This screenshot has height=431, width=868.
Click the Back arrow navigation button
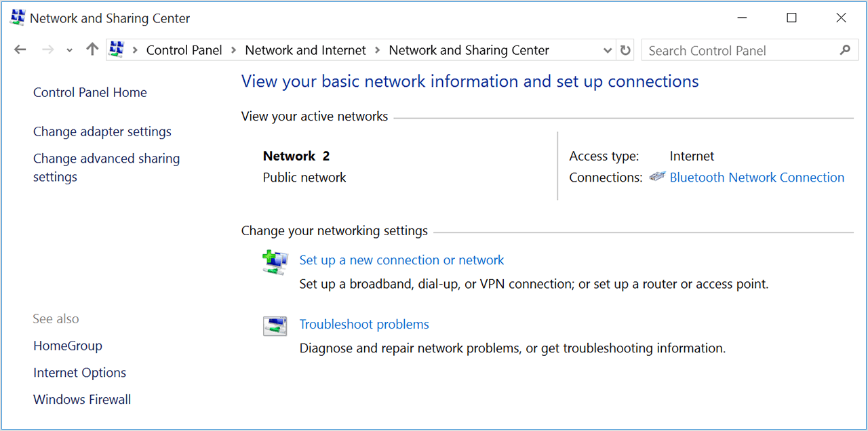click(x=20, y=50)
